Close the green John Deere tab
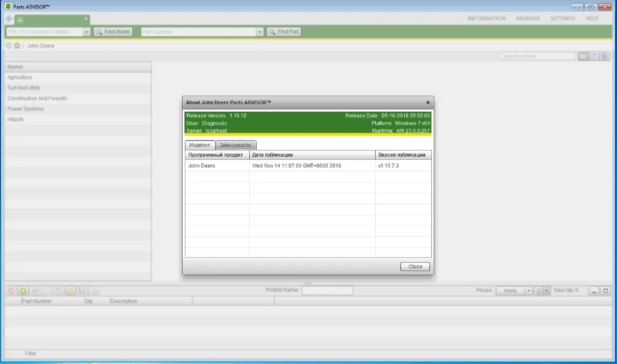Viewport: 617px width, 364px height. point(86,19)
